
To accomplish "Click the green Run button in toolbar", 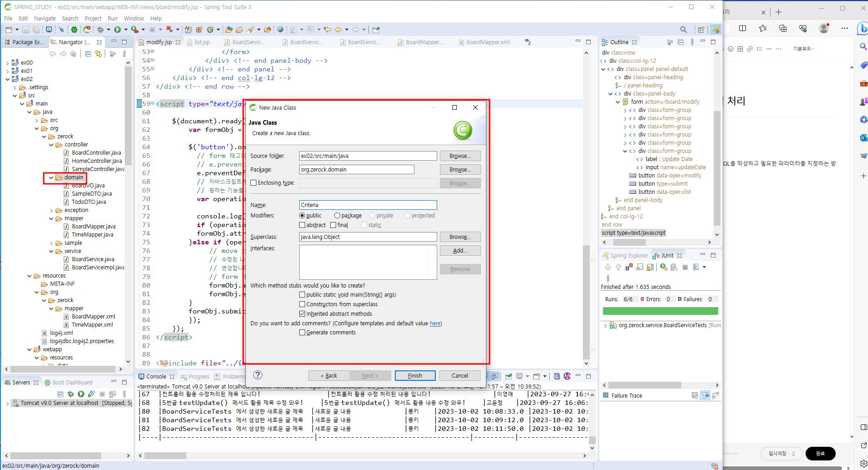I will 117,30.
